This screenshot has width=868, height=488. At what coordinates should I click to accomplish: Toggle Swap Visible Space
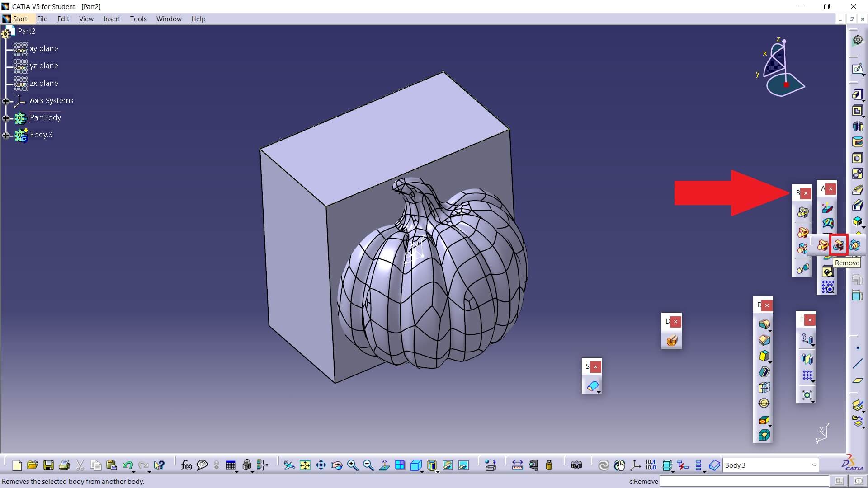(463, 465)
